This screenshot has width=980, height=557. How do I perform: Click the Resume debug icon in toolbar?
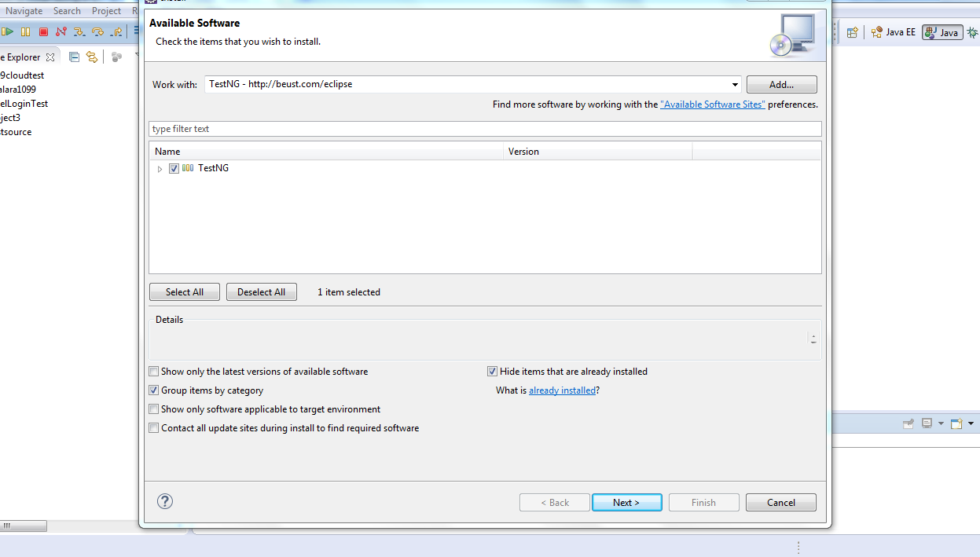(x=8, y=32)
